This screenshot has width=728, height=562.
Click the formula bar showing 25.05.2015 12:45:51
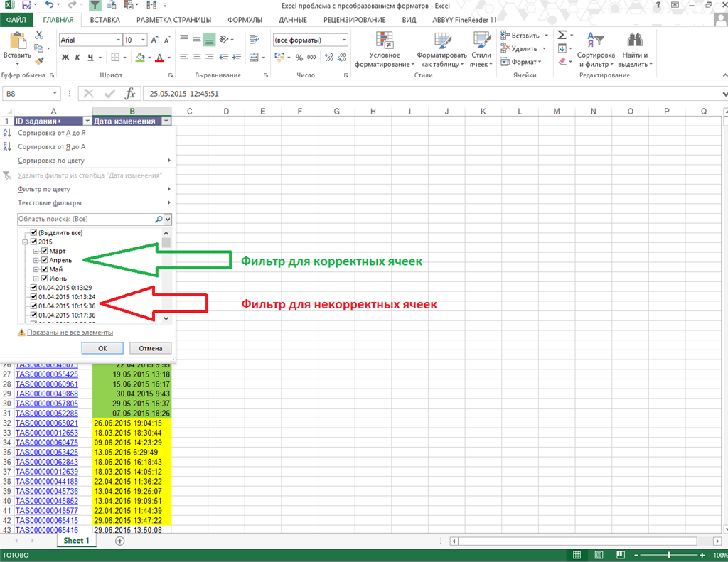tap(432, 94)
